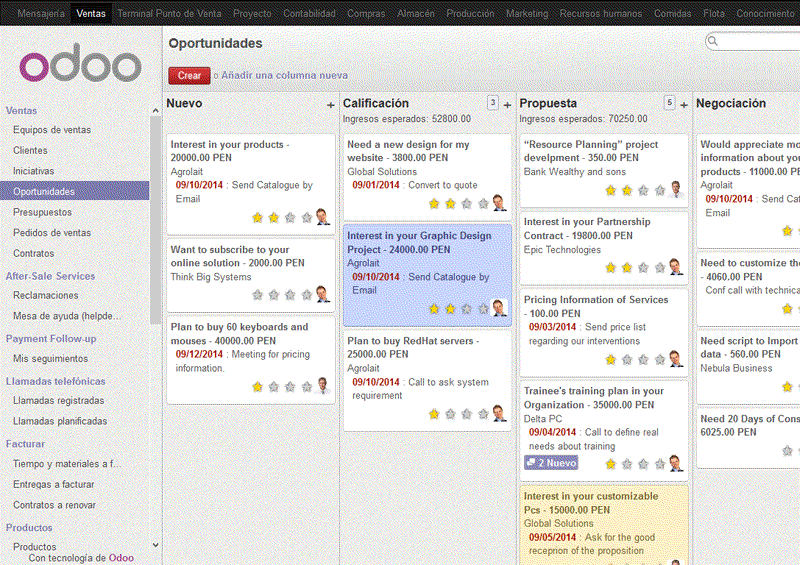Image resolution: width=800 pixels, height=565 pixels.
Task: Click avatar on 'Want to subscribe' card
Action: 322,294
